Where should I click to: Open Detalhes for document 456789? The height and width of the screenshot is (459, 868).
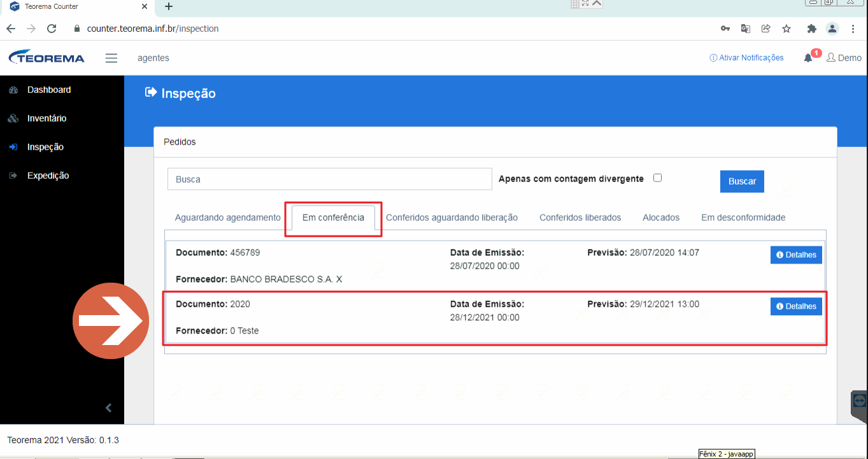[796, 255]
